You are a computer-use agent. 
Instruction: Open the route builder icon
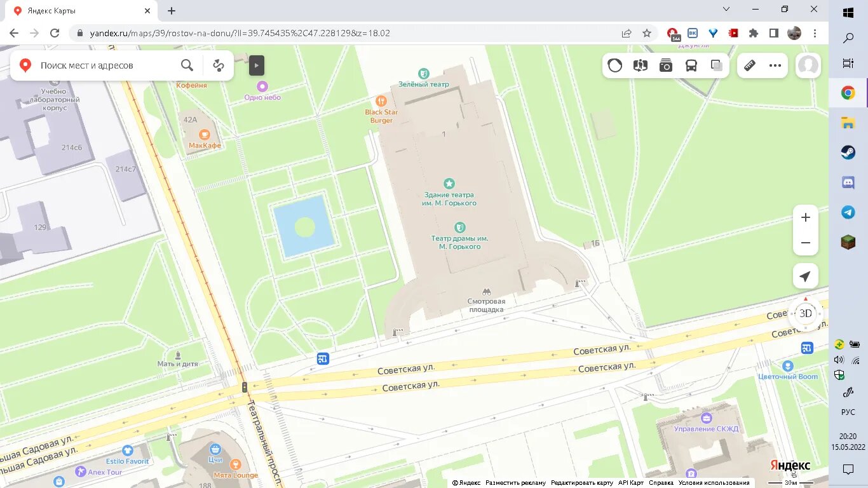click(x=219, y=65)
